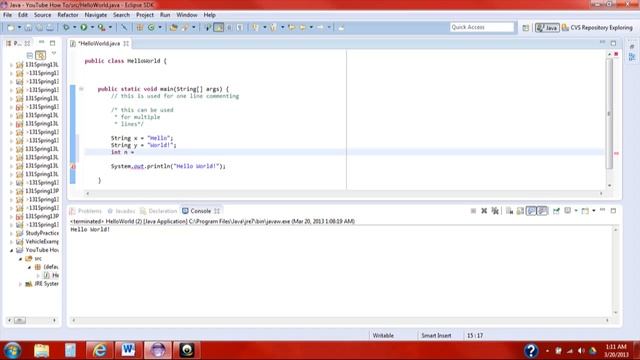Open Display Selected Console dropdown
The width and height of the screenshot is (640, 360).
pos(576,211)
